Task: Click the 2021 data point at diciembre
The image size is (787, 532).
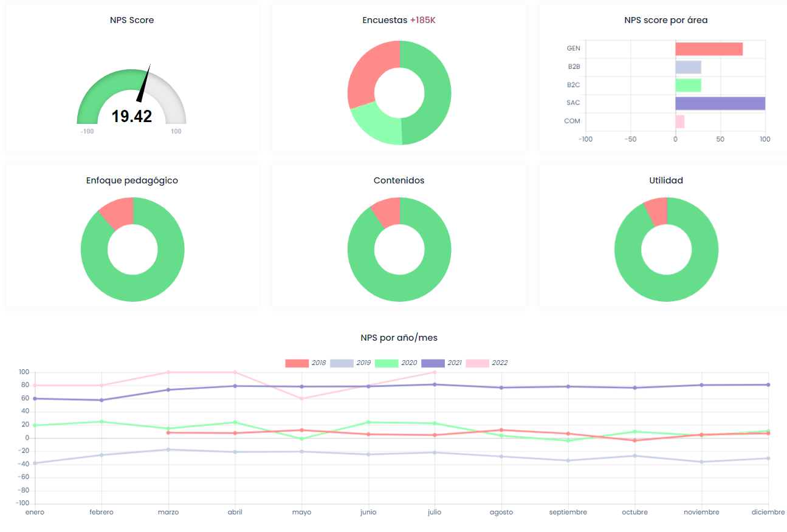Action: [x=768, y=385]
